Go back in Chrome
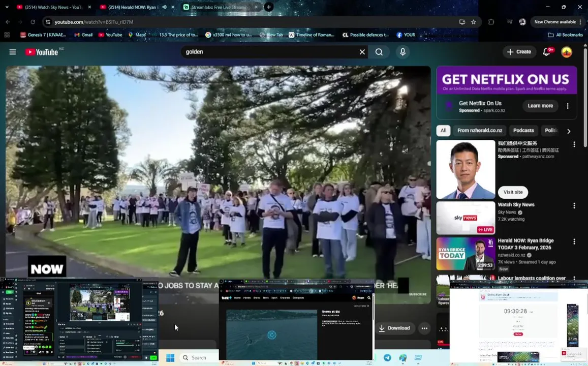588x366 pixels. tap(8, 22)
